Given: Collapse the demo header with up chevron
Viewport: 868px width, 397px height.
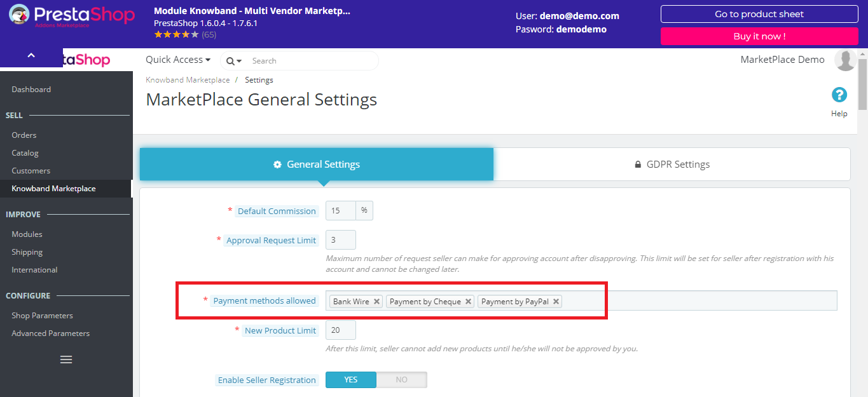Looking at the screenshot, I should pyautogui.click(x=31, y=56).
